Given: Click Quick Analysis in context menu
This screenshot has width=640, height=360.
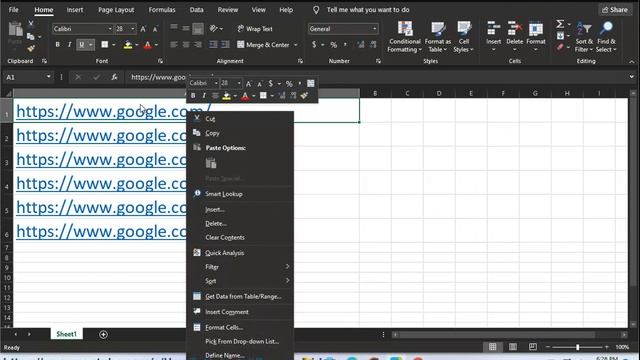Looking at the screenshot, I should [224, 253].
